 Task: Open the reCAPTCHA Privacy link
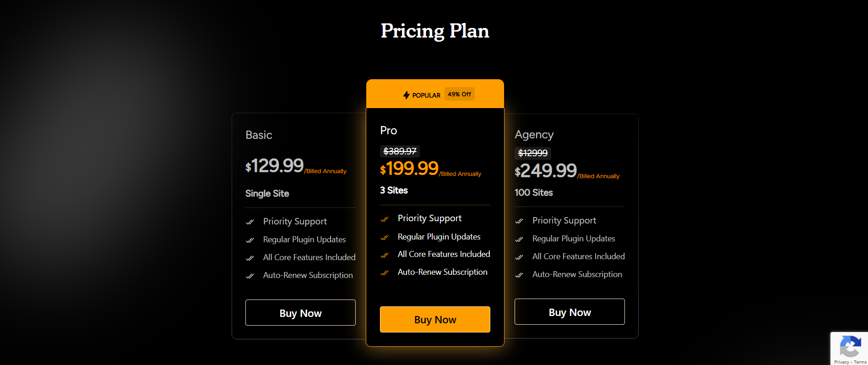click(842, 362)
